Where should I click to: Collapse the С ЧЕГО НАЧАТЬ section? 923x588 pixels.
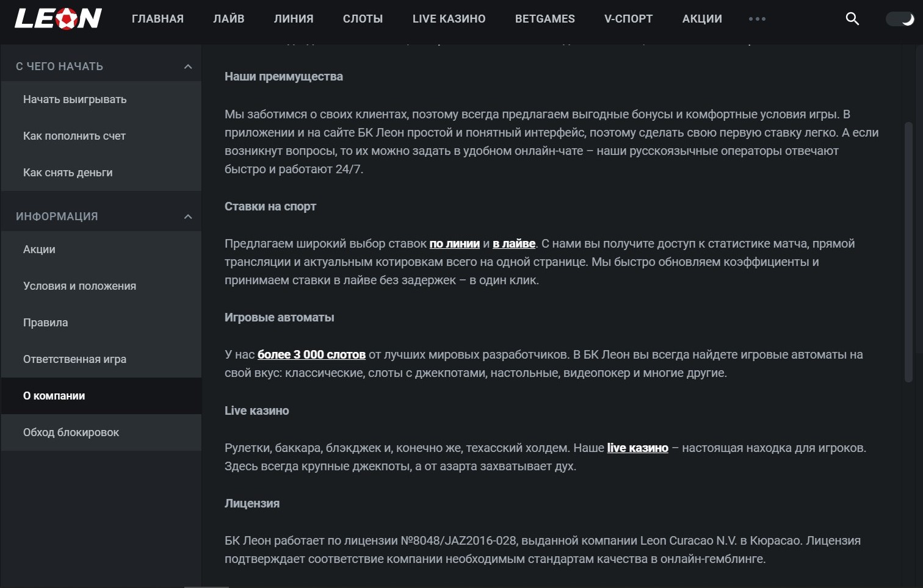(x=188, y=66)
